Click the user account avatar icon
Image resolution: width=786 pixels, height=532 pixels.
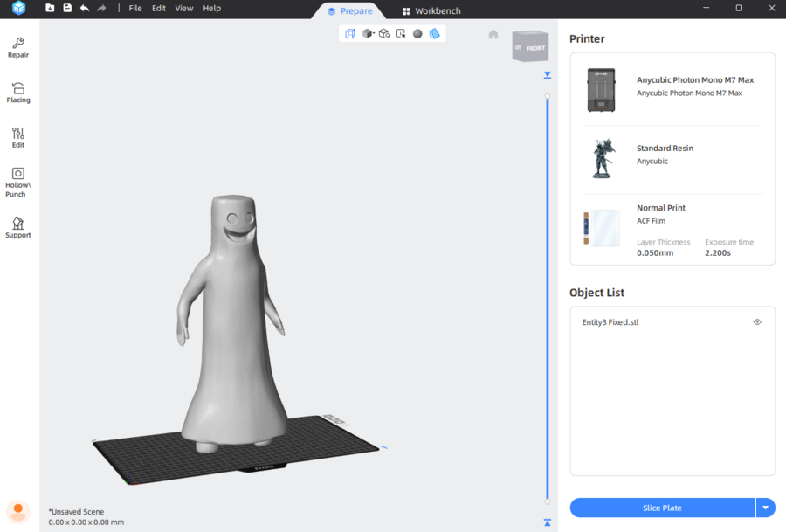pos(17,511)
